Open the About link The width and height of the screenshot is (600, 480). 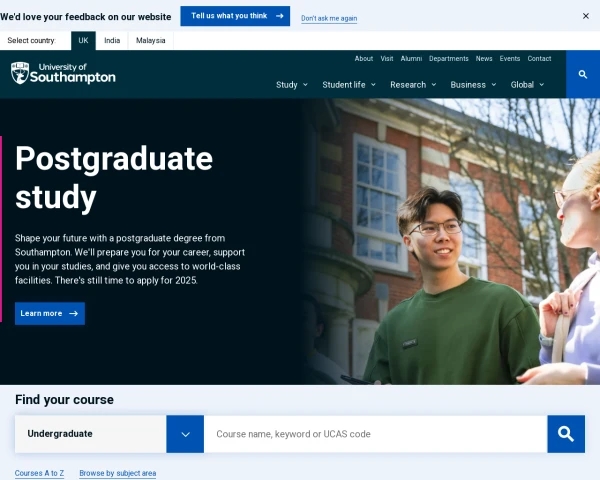click(364, 59)
